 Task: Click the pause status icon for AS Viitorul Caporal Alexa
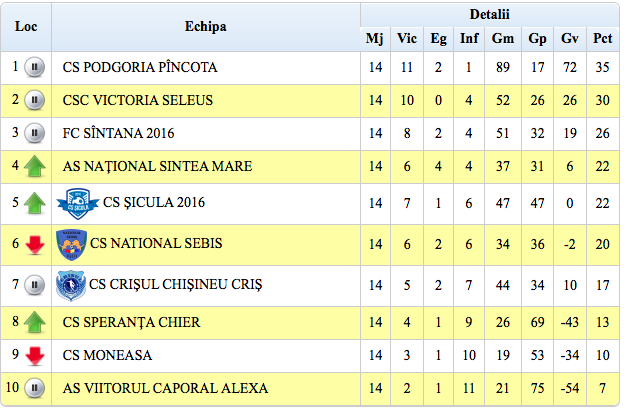[x=35, y=388]
